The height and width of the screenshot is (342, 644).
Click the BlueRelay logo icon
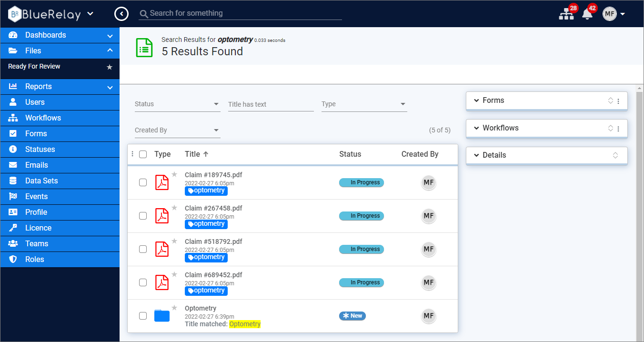pyautogui.click(x=15, y=14)
